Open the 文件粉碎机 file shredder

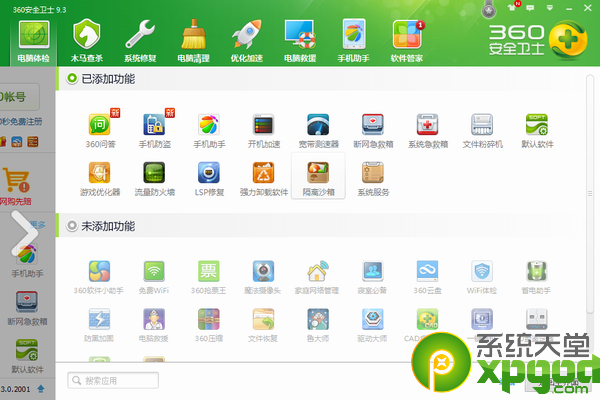(483, 130)
